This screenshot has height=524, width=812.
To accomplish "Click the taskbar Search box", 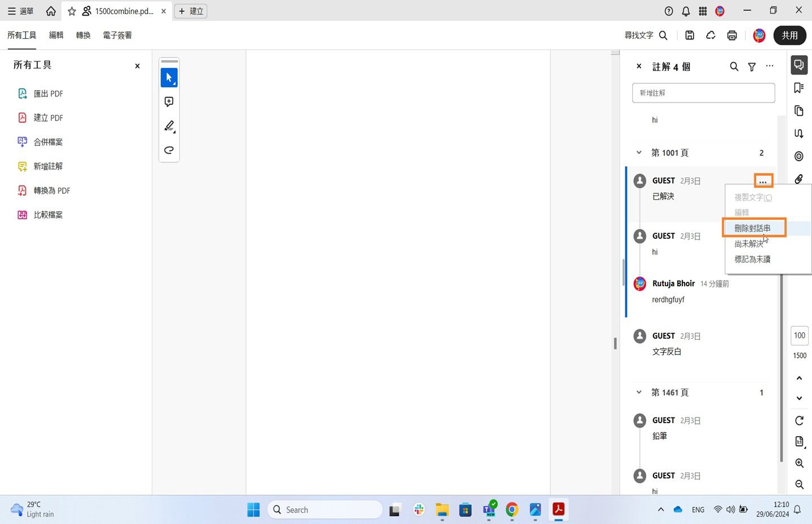I will [x=325, y=509].
